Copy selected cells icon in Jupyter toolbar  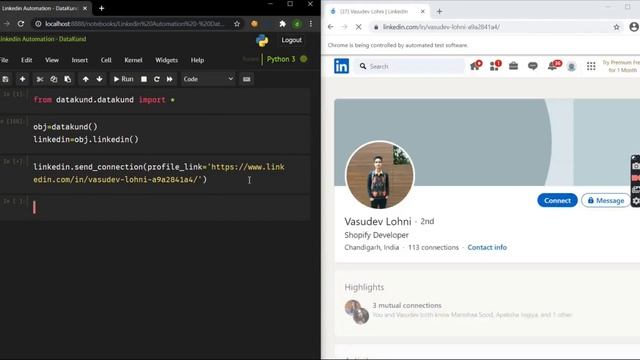[53, 79]
